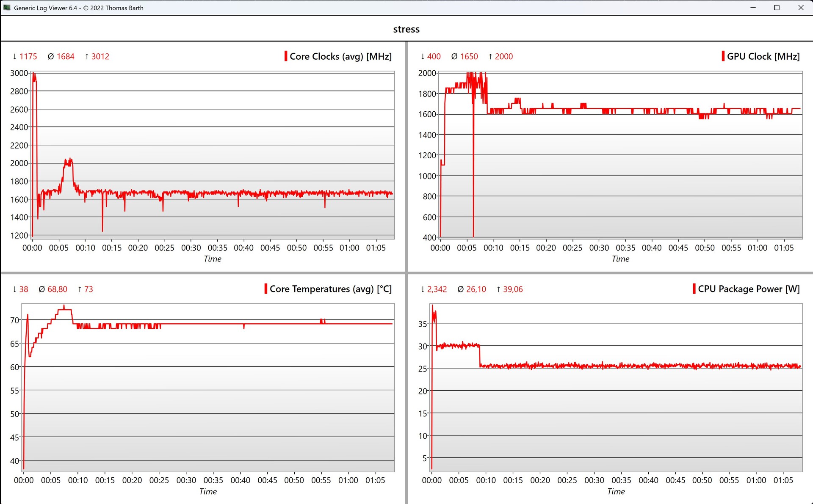The height and width of the screenshot is (504, 813).
Task: Click the CPU Package Power [W] label
Action: (x=749, y=289)
